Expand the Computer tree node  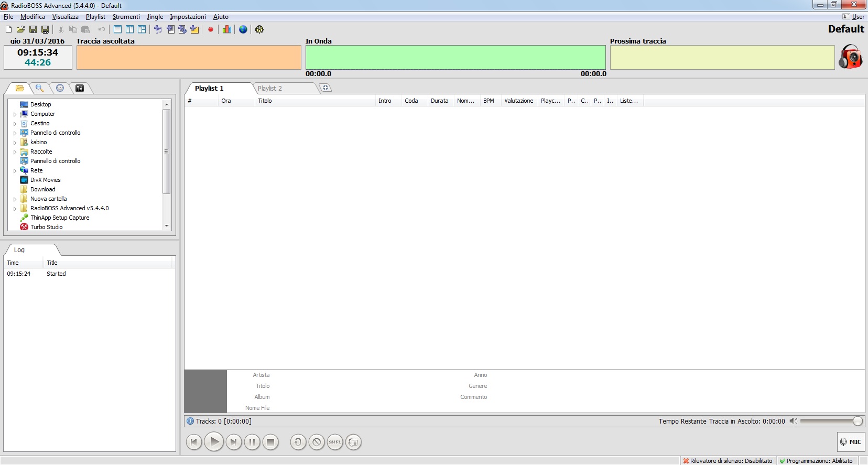pos(15,114)
